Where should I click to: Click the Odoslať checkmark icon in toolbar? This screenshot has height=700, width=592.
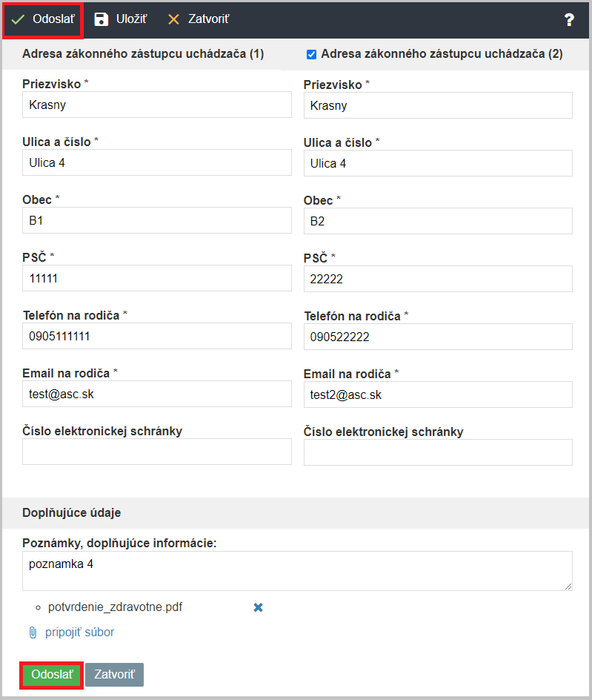18,19
